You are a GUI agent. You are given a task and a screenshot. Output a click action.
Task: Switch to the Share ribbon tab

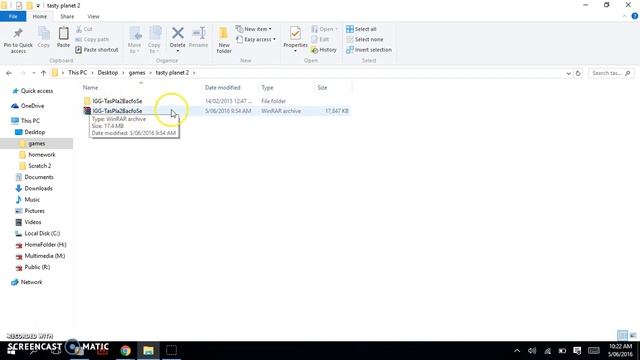point(67,16)
